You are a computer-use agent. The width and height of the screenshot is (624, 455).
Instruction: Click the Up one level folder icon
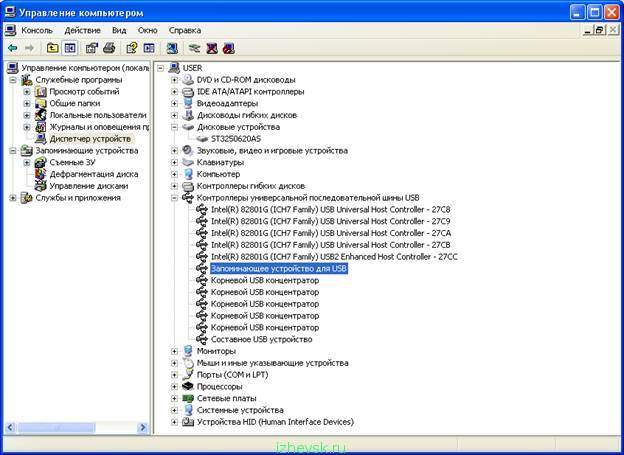point(53,48)
